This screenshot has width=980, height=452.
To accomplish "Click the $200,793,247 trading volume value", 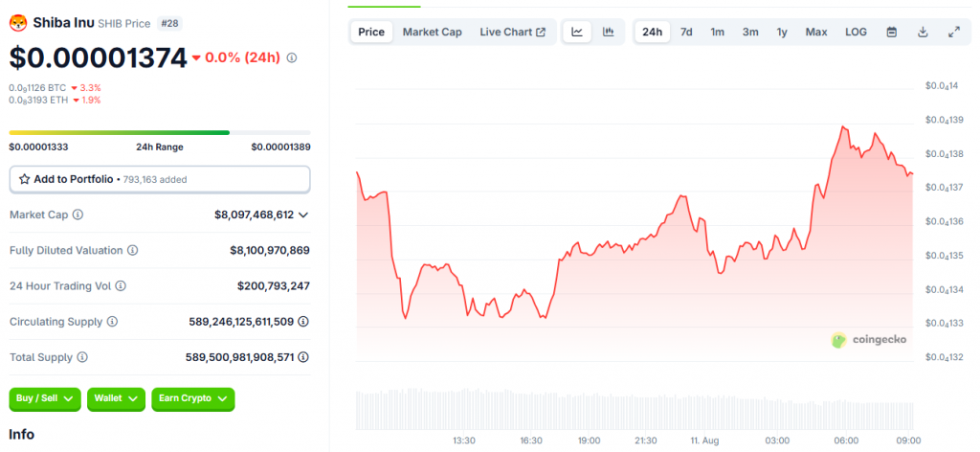I will click(x=273, y=285).
